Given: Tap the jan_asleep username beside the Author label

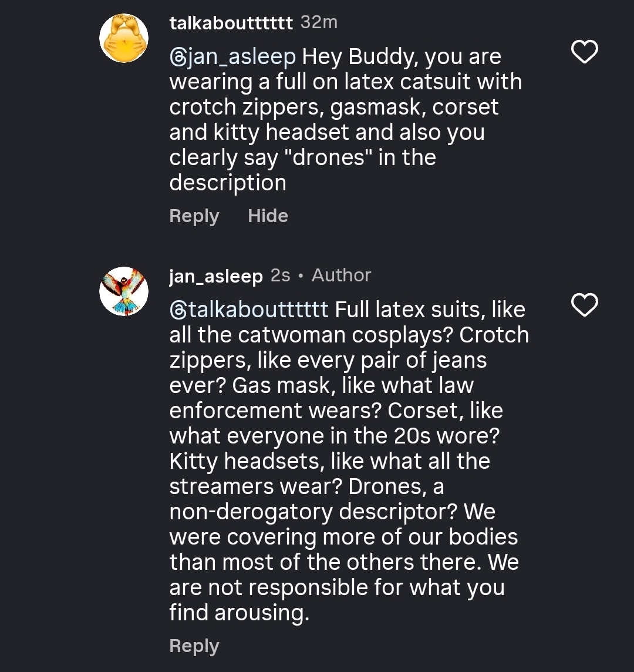Looking at the screenshot, I should (x=215, y=276).
